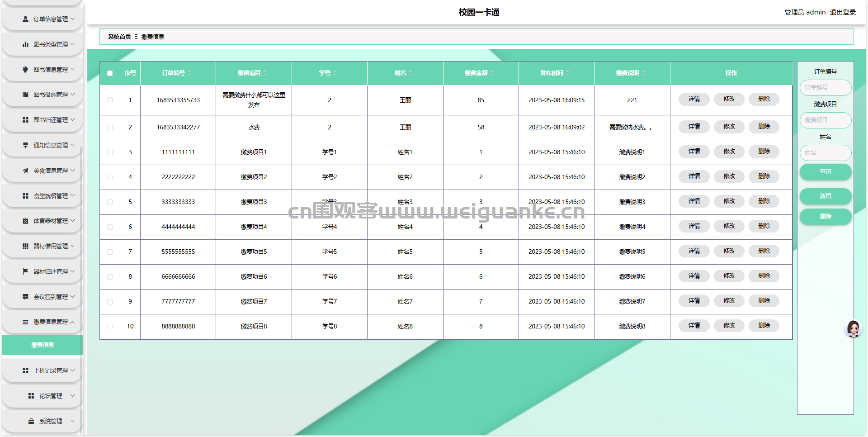Click 修改 for order 1111111111

[x=729, y=152]
